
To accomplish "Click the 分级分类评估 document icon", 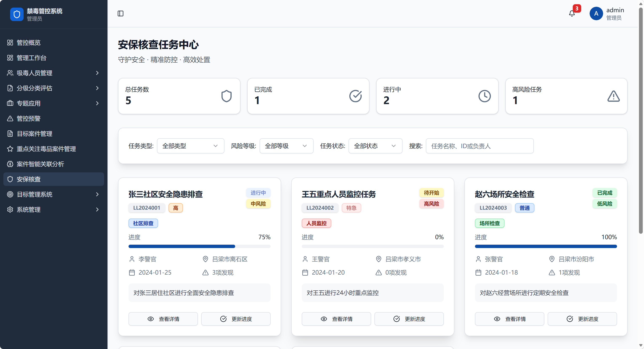I will [x=10, y=88].
